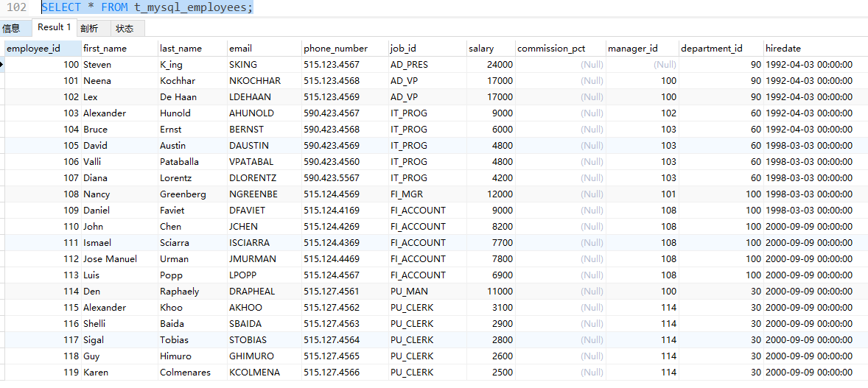This screenshot has height=388, width=868.
Task: Select the DAUSTIN email cell
Action: 264,146
